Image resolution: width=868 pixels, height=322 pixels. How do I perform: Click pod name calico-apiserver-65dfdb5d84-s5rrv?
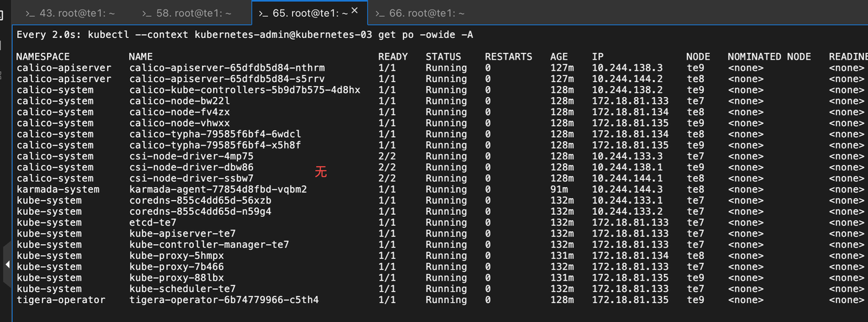pyautogui.click(x=227, y=79)
